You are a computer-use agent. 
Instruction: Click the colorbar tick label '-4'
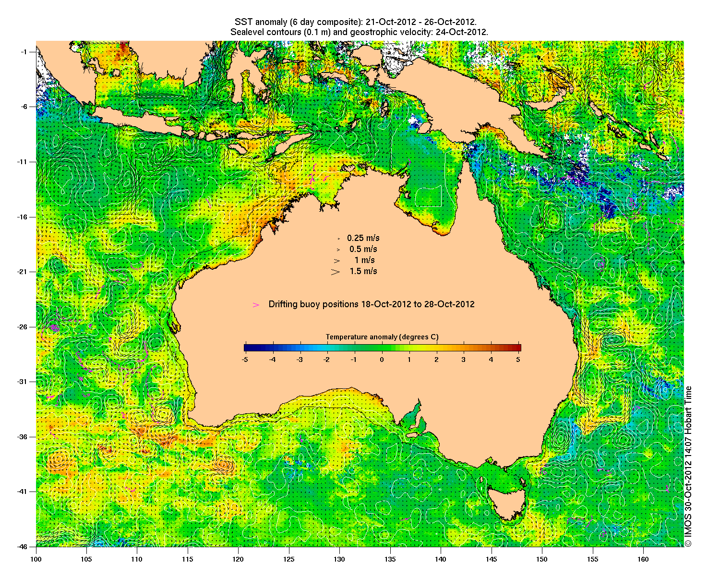click(x=272, y=359)
